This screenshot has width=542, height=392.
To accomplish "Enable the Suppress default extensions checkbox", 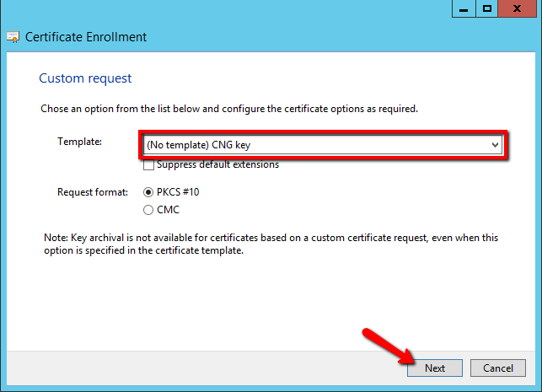I will point(149,164).
